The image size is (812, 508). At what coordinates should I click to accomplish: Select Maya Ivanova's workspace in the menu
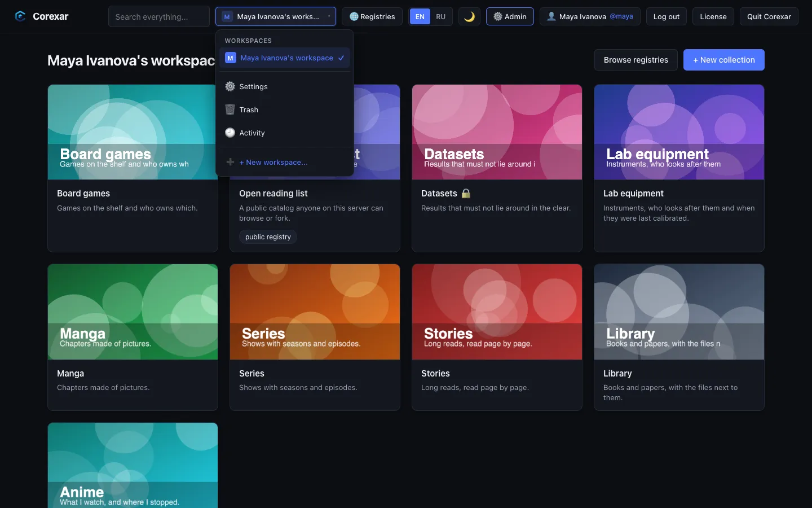pos(285,58)
